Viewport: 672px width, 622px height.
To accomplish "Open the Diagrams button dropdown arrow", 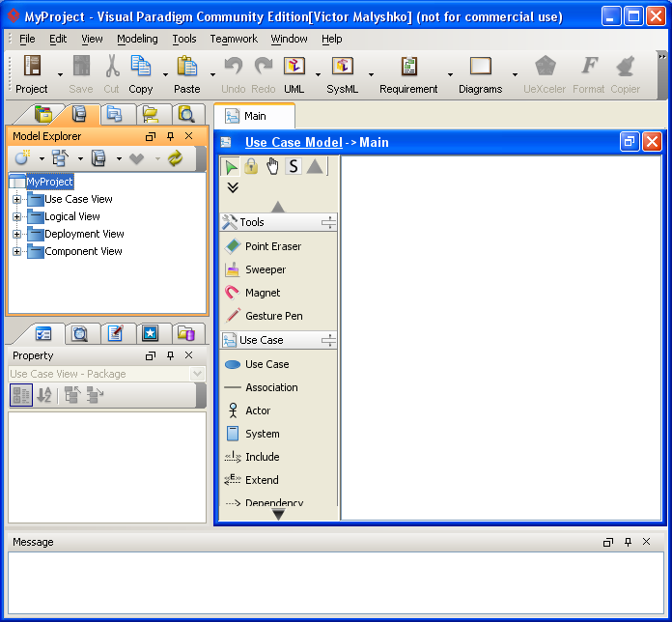I will [x=515, y=74].
